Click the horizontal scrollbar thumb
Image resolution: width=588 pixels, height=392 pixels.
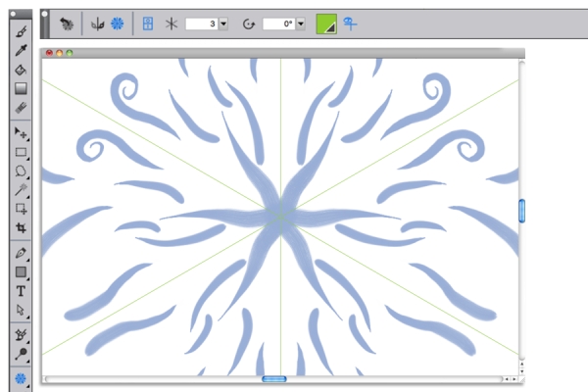click(x=274, y=378)
